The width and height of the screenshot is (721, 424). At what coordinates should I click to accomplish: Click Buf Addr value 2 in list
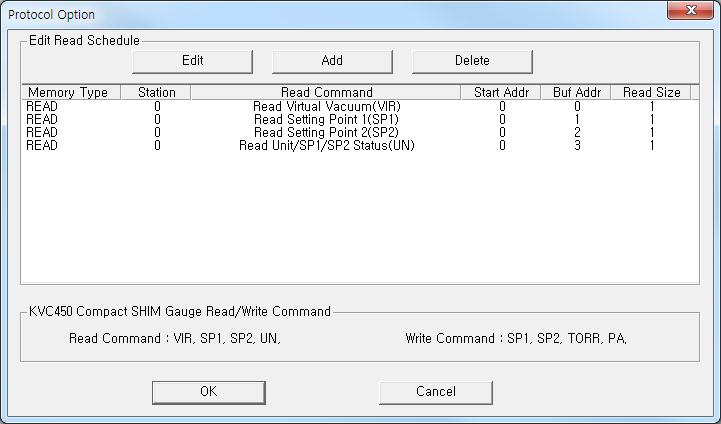(577, 132)
